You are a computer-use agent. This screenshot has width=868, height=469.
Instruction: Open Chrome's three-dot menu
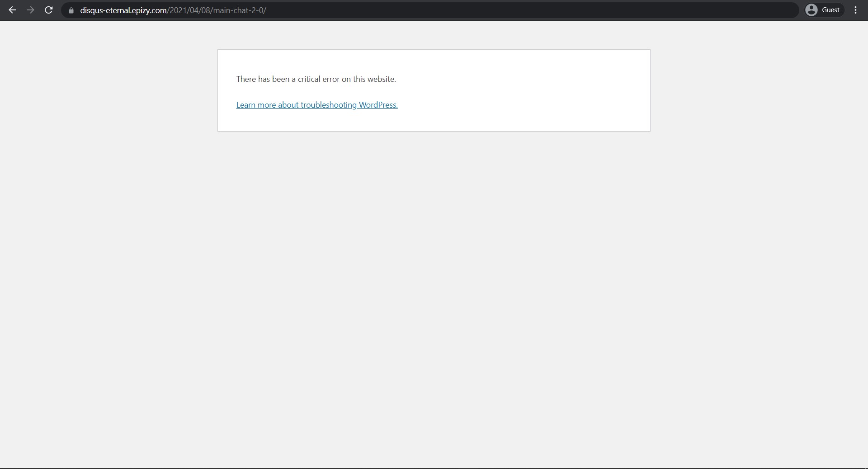(x=855, y=10)
